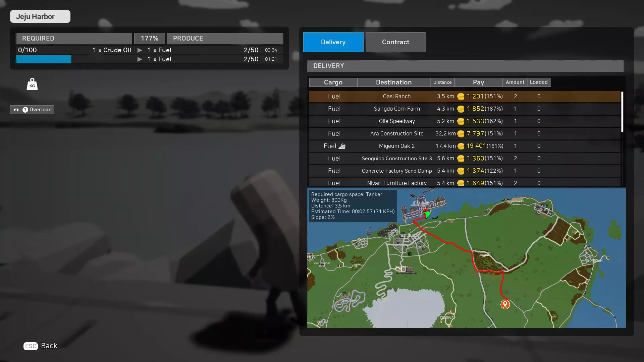Click the blue Crude Oil progress bar
The height and width of the screenshot is (362, 644).
point(44,59)
